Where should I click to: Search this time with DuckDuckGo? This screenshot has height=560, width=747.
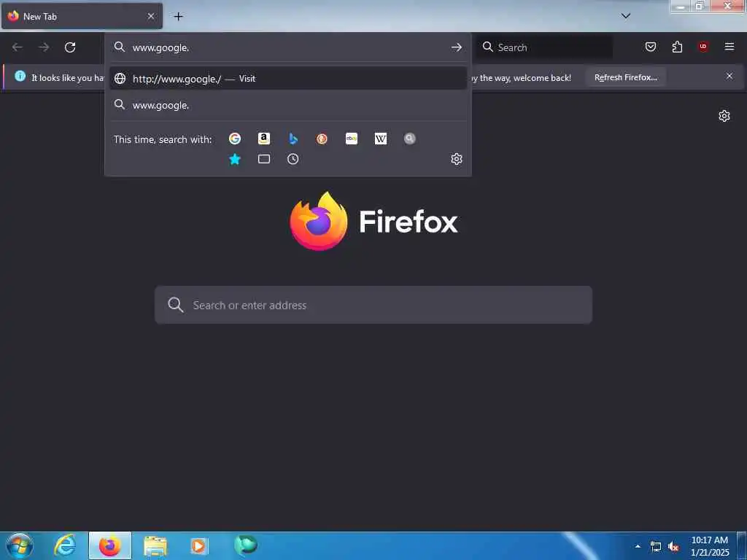coord(322,139)
